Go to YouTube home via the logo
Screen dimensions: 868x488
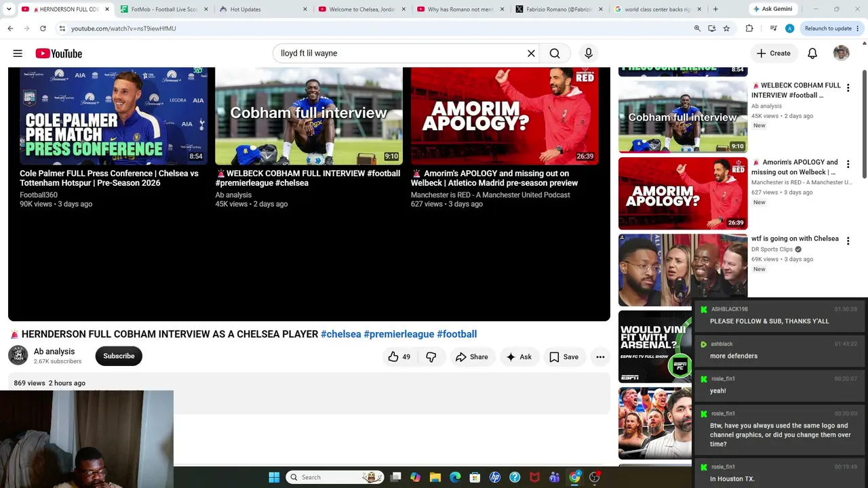pyautogui.click(x=59, y=54)
